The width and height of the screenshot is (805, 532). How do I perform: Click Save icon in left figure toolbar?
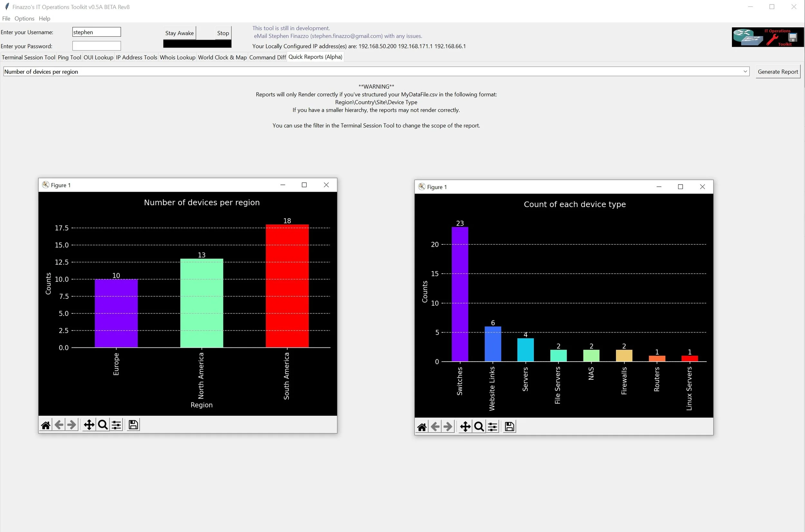(133, 425)
